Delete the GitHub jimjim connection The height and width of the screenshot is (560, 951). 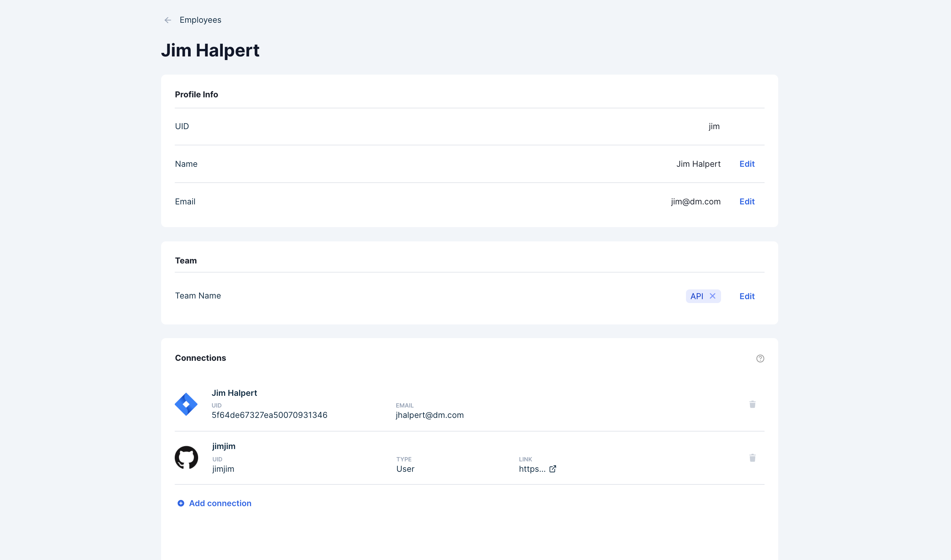[752, 458]
